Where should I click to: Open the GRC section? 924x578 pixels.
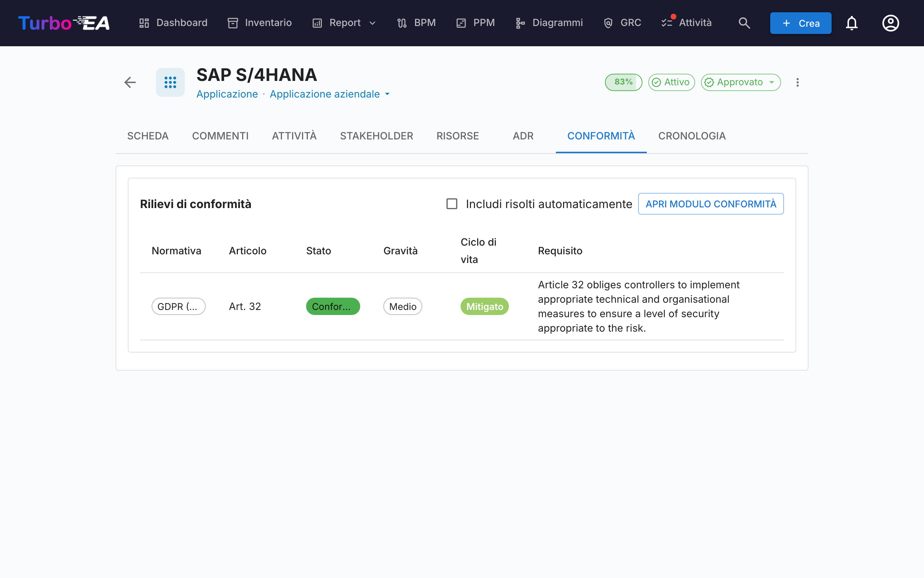pos(622,23)
